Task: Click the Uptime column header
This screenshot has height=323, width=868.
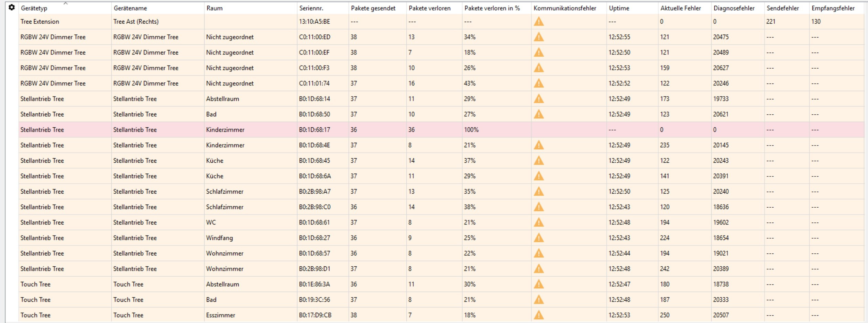Action: (619, 8)
